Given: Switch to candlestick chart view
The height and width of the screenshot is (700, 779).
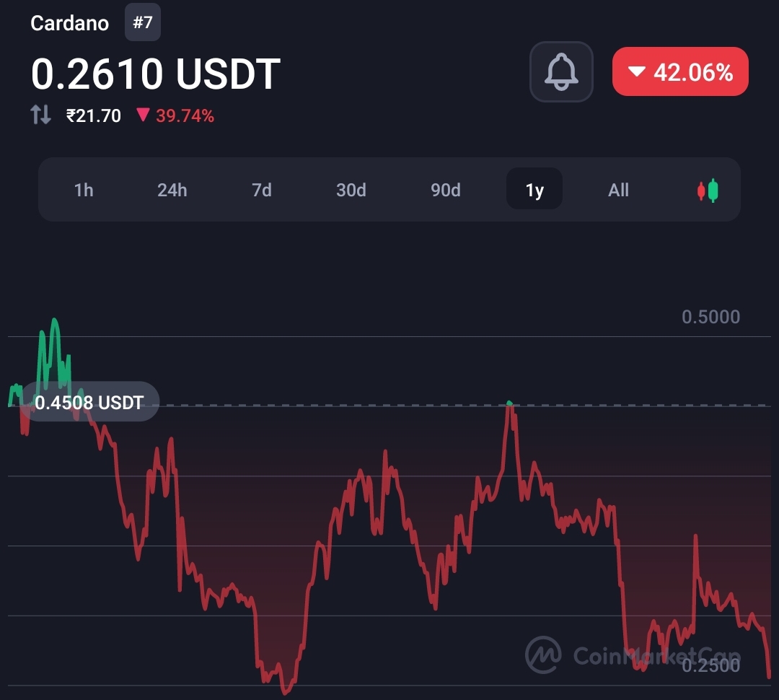Looking at the screenshot, I should (708, 191).
